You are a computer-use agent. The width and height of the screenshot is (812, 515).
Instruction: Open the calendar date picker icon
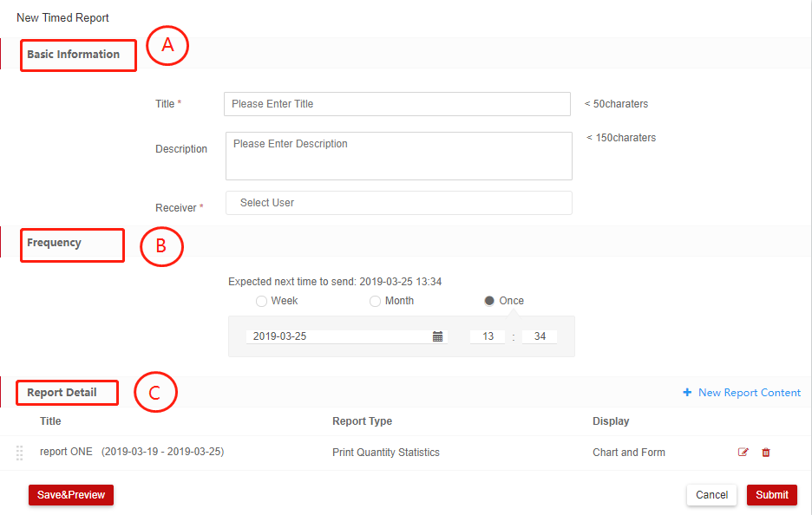pyautogui.click(x=437, y=336)
